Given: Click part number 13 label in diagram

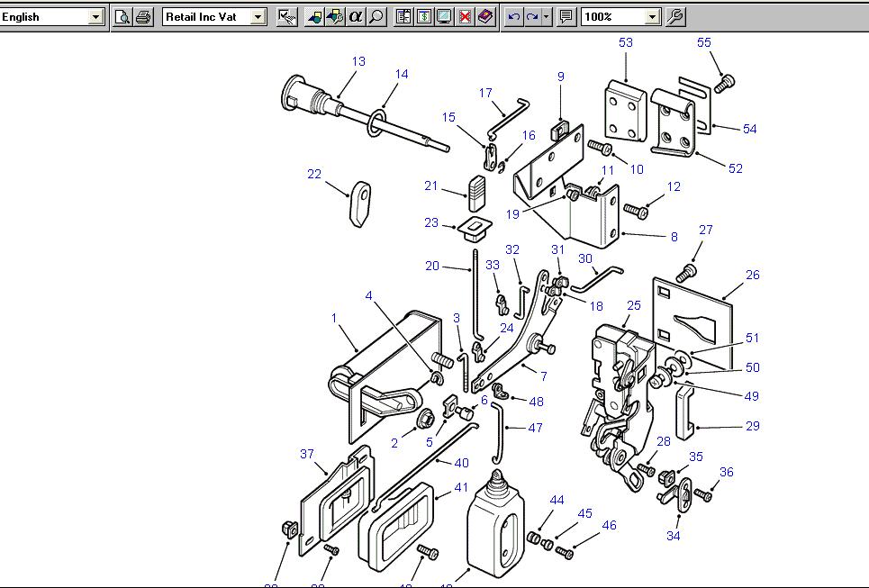Looking at the screenshot, I should click(x=358, y=62).
